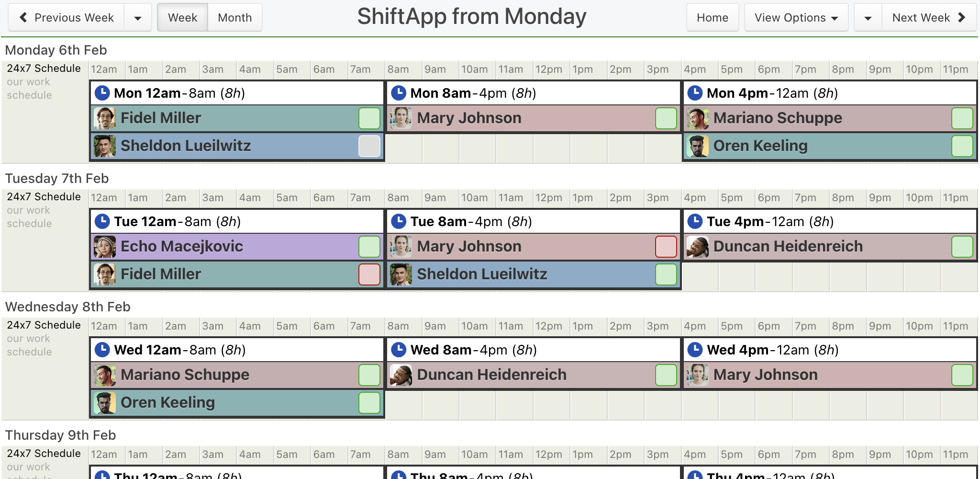The image size is (980, 479).
Task: Navigate to Next Week
Action: (929, 18)
